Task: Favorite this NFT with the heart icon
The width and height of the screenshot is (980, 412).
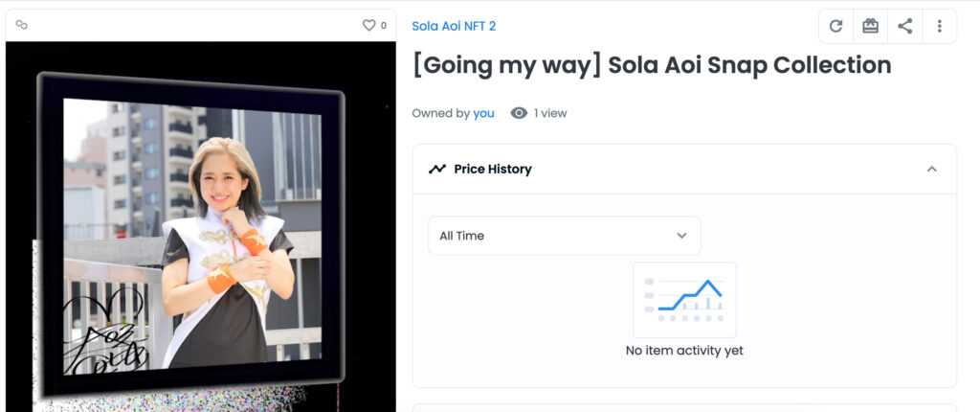Action: click(x=368, y=26)
